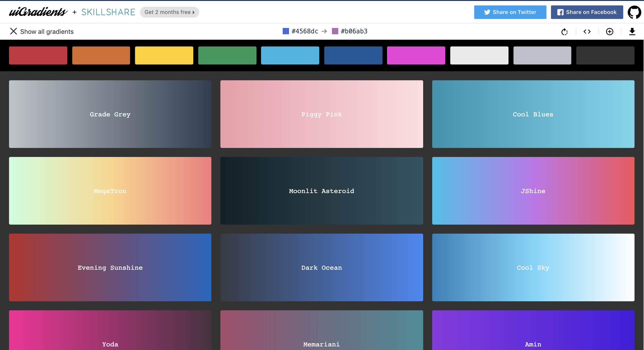Click Share on Facebook button
644x350 pixels.
coord(587,12)
